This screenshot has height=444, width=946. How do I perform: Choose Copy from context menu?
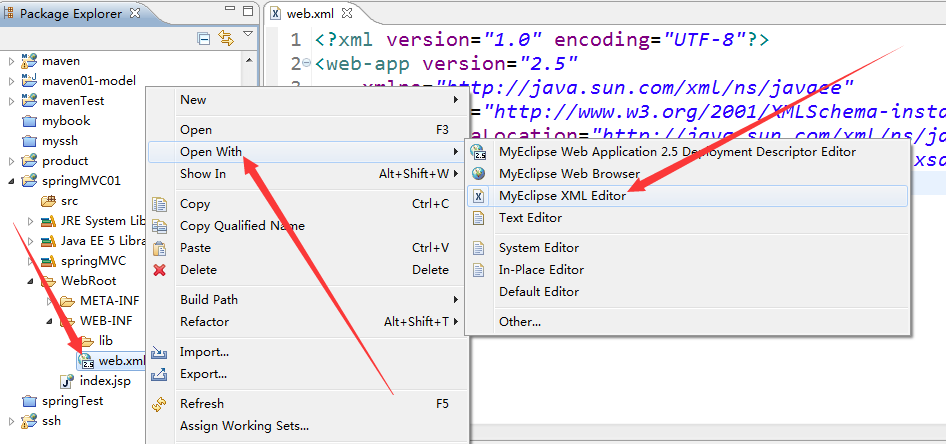point(307,204)
